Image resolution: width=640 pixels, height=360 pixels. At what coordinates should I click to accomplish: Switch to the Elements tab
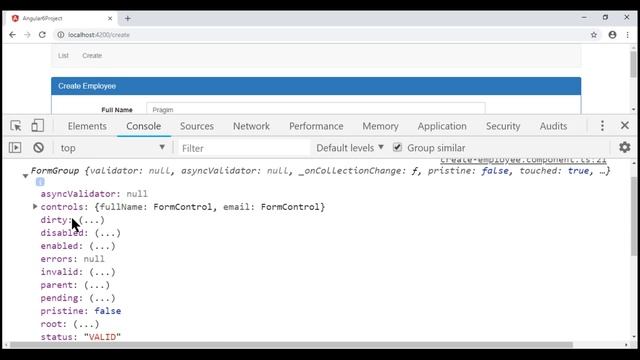[87, 126]
